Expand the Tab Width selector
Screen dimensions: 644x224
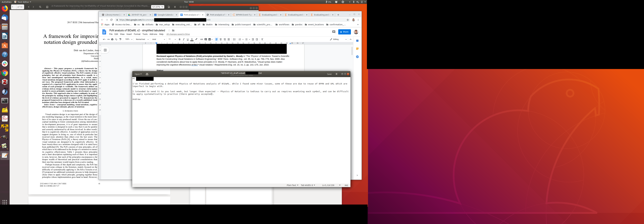click(x=308, y=185)
